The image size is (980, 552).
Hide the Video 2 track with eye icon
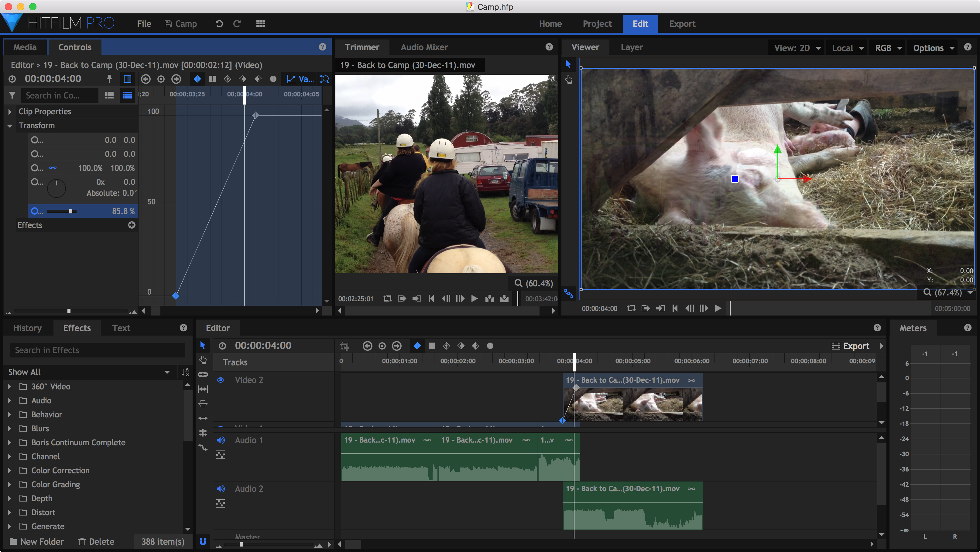[221, 380]
